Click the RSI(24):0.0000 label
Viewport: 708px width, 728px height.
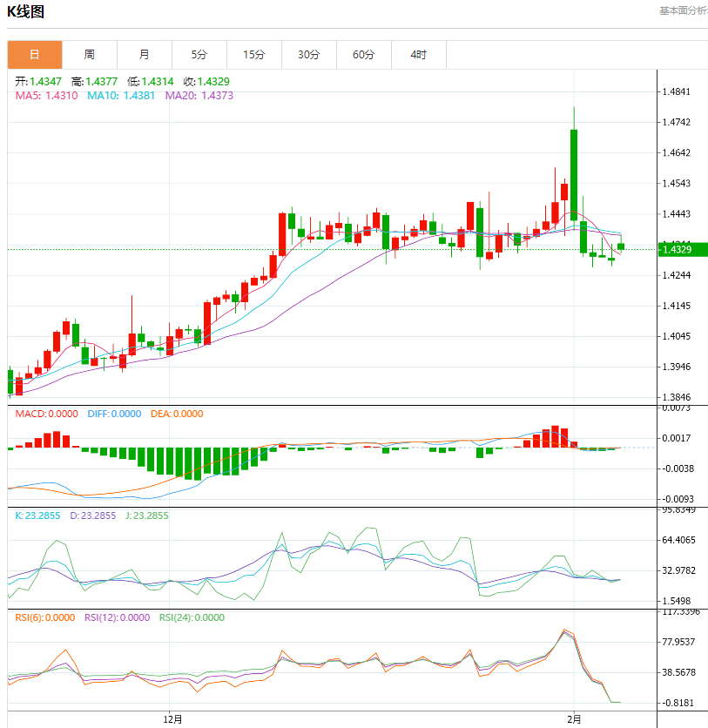[x=192, y=617]
